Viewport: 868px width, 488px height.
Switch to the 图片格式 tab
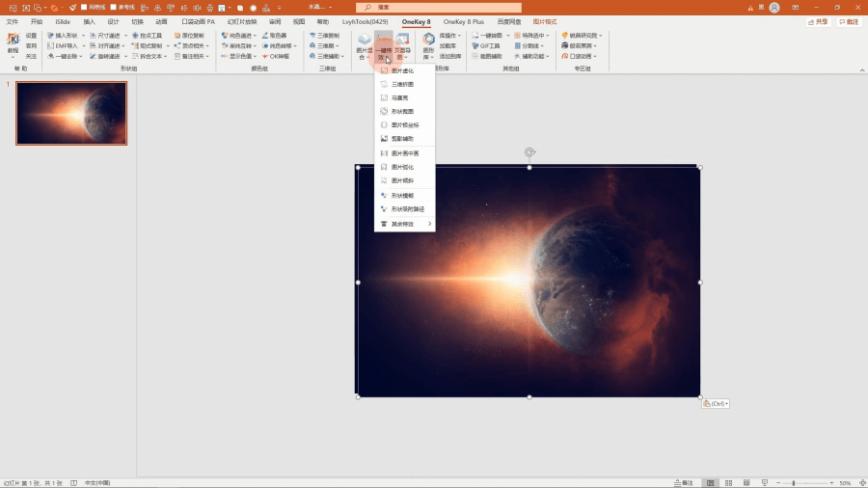545,22
